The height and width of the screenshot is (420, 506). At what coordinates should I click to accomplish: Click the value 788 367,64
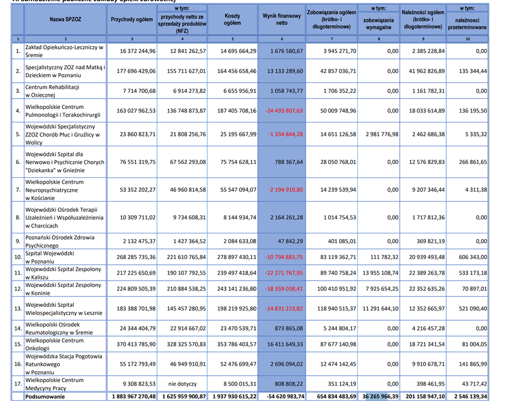(289, 162)
